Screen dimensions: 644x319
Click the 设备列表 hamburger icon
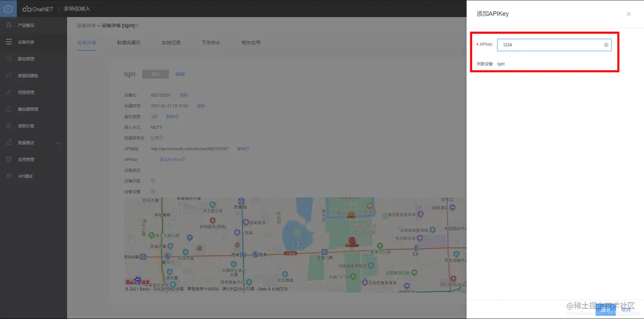click(x=9, y=42)
